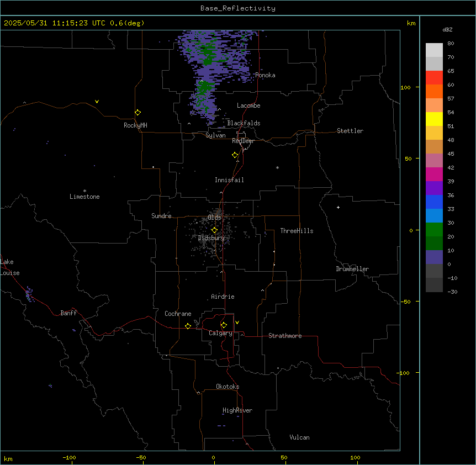Click the light gray 70–80 dBZ legend swatch
This screenshot has height=465, width=476.
click(434, 50)
